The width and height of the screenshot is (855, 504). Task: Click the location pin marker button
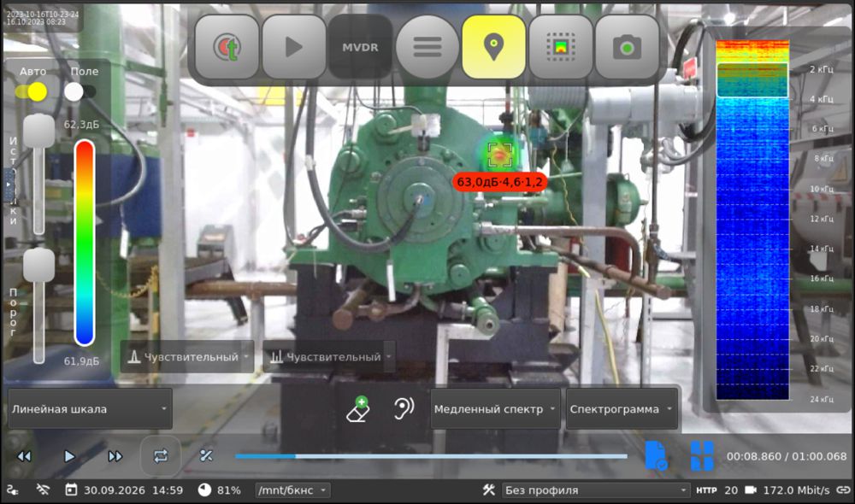[x=493, y=47]
